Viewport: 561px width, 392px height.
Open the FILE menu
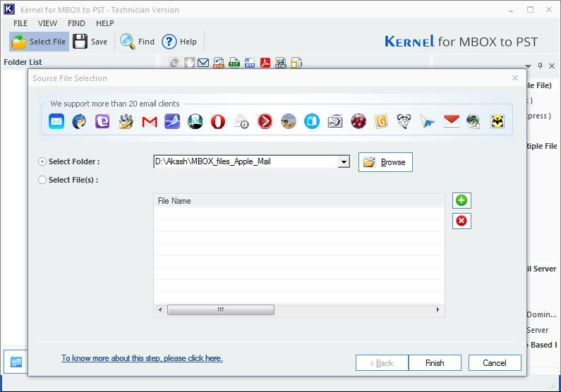click(x=20, y=23)
